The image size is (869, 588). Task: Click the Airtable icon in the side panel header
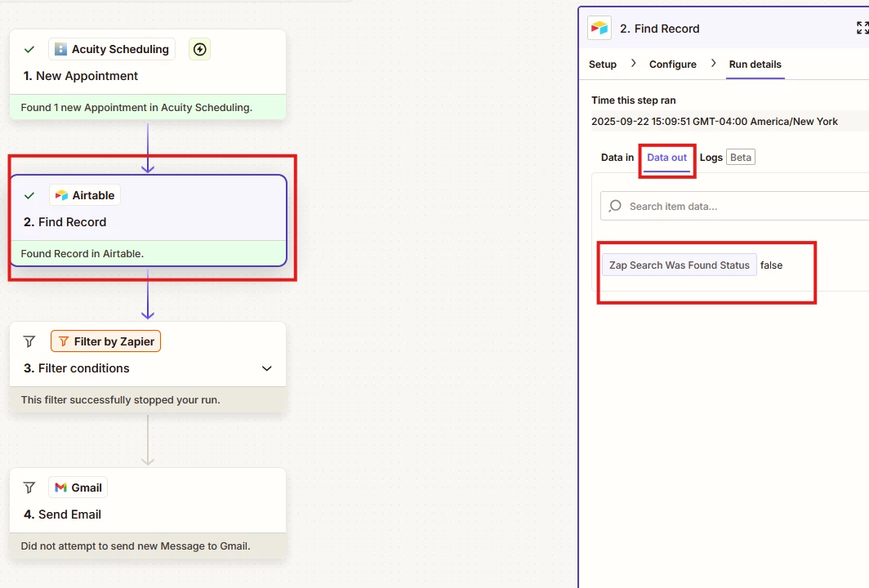(x=599, y=28)
